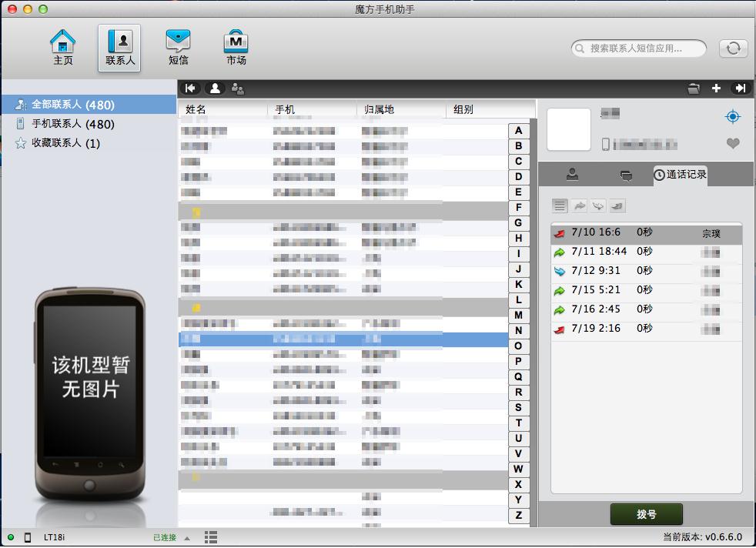
Task: Collapse the left sidebar panel
Action: tap(190, 89)
